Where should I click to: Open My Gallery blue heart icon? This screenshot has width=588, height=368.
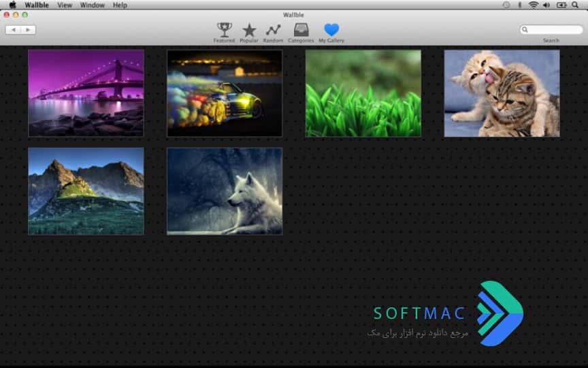[331, 30]
